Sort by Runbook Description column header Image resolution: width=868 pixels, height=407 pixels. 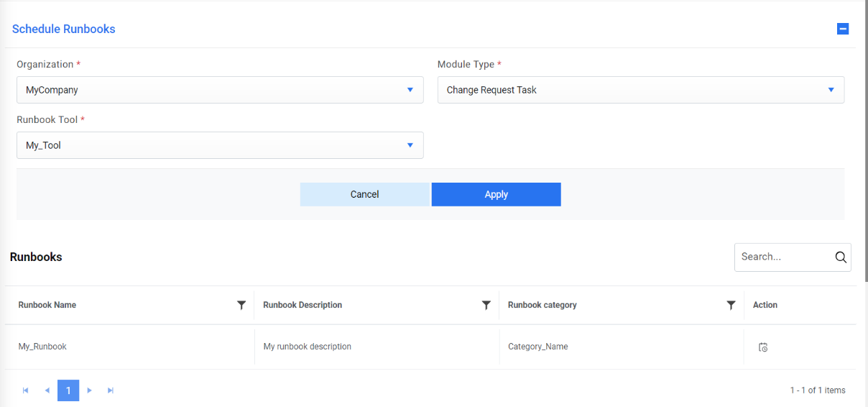point(303,305)
